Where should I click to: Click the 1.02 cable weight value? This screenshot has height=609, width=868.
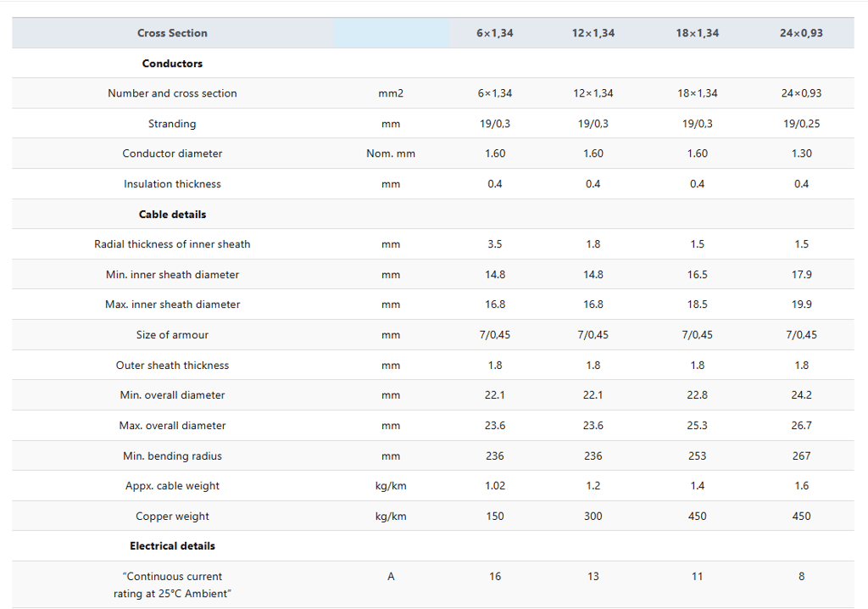pos(495,486)
